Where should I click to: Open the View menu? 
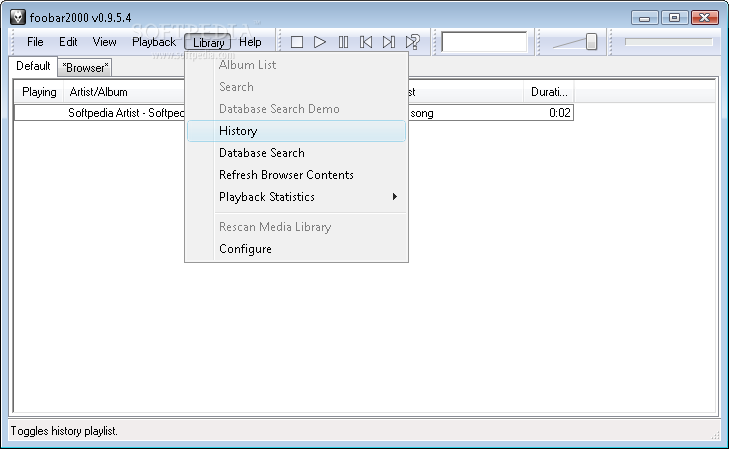click(x=104, y=42)
